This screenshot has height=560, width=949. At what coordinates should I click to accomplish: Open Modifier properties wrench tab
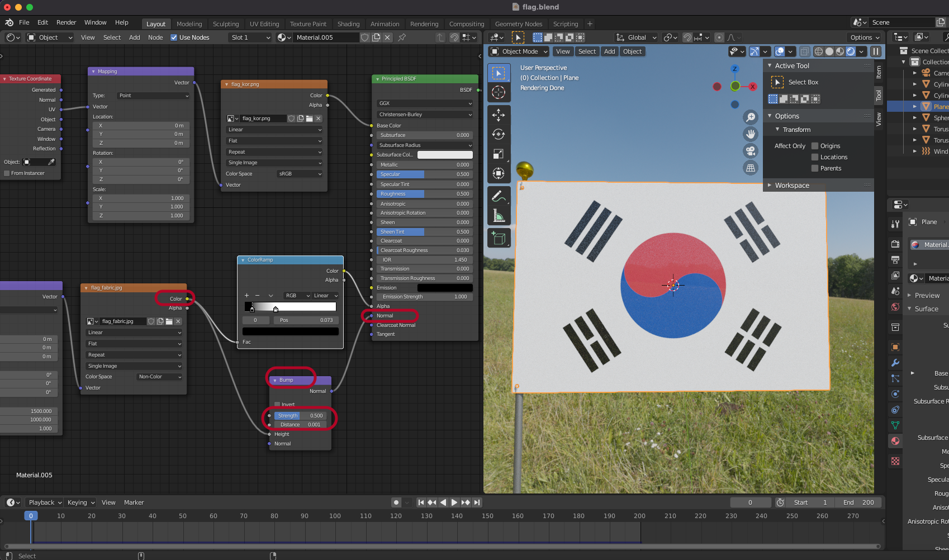[x=895, y=363]
